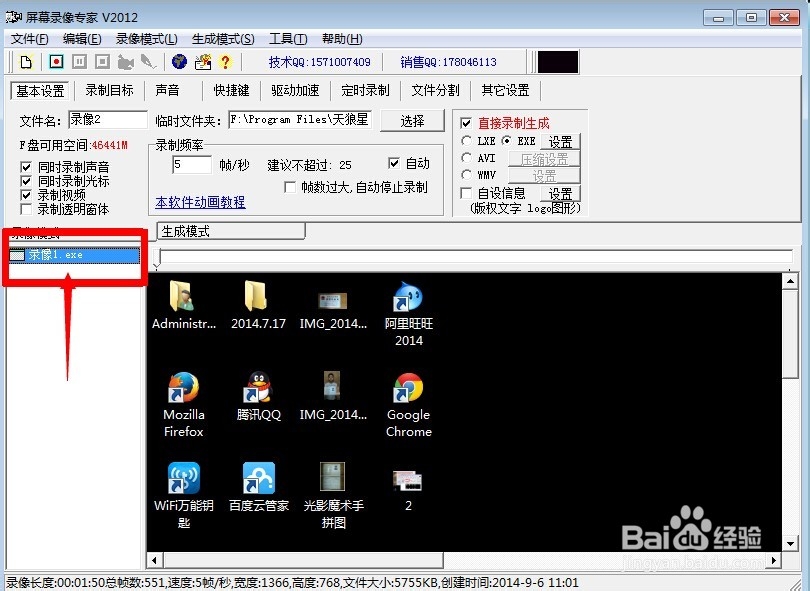The image size is (810, 591).
Task: Click the image thumbnail named 2 in preview
Action: (x=408, y=481)
